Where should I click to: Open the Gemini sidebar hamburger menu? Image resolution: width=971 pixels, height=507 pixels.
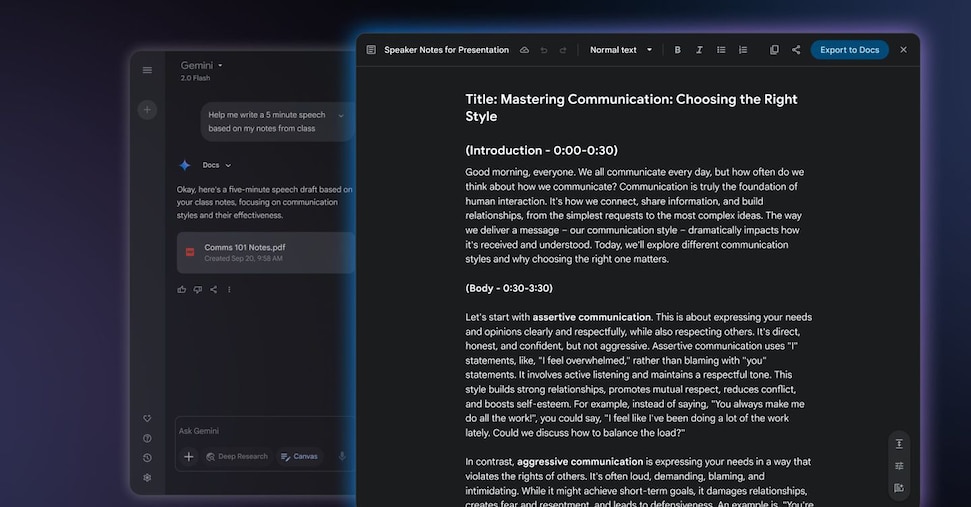[x=147, y=70]
